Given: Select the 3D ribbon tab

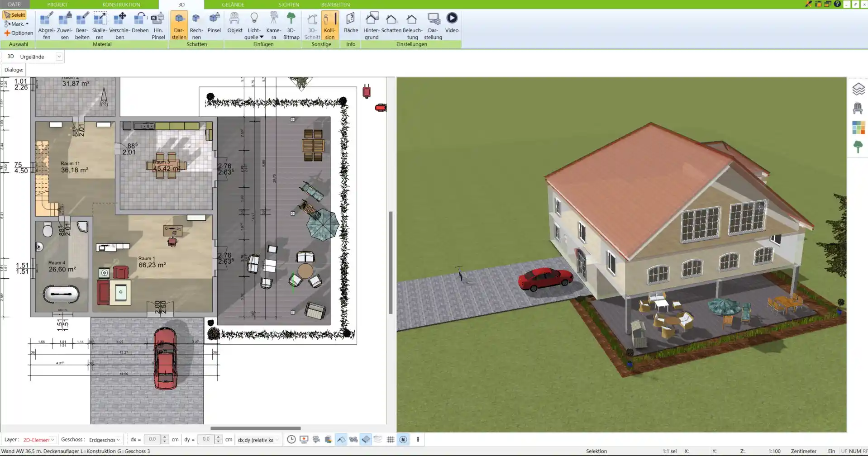Looking at the screenshot, I should 181,5.
